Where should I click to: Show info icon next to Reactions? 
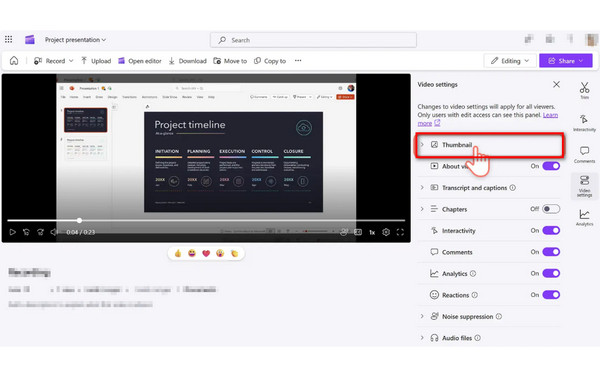click(475, 295)
